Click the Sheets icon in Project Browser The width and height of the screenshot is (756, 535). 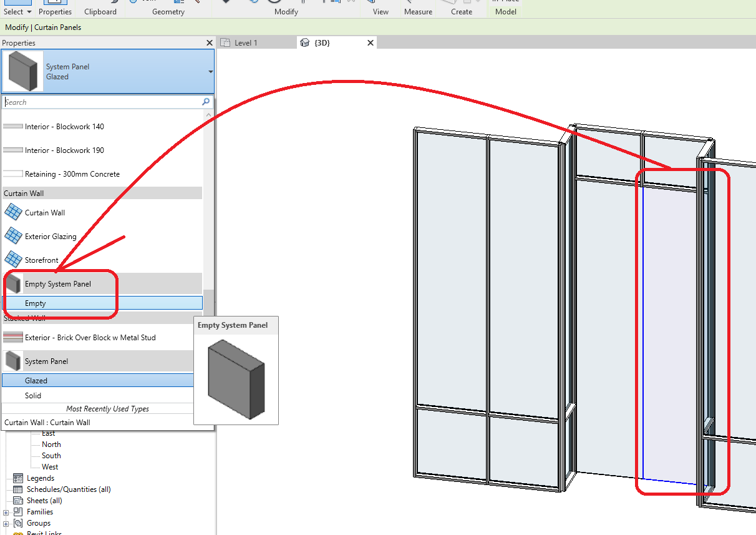click(18, 500)
